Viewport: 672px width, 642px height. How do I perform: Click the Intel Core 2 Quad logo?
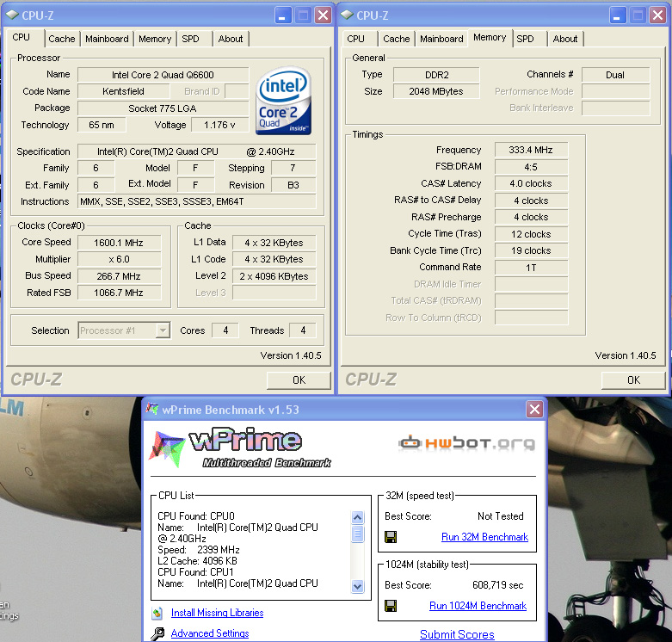click(x=283, y=101)
